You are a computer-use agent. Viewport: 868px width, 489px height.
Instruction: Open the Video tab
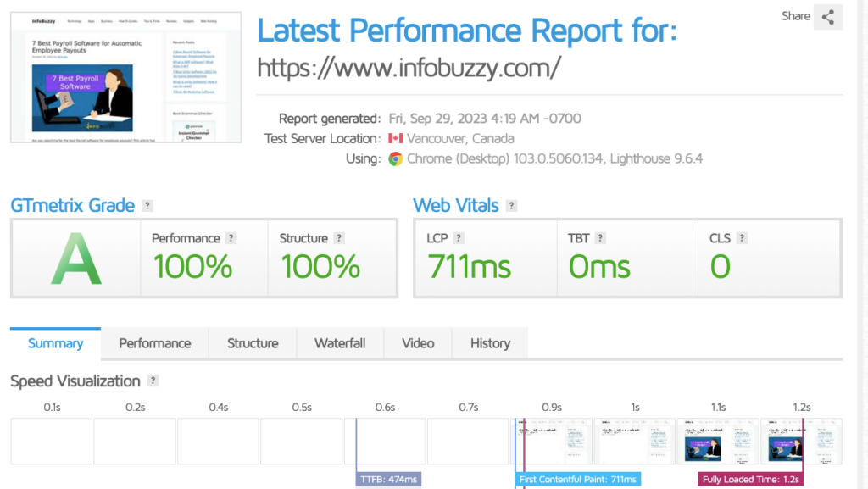(x=418, y=343)
